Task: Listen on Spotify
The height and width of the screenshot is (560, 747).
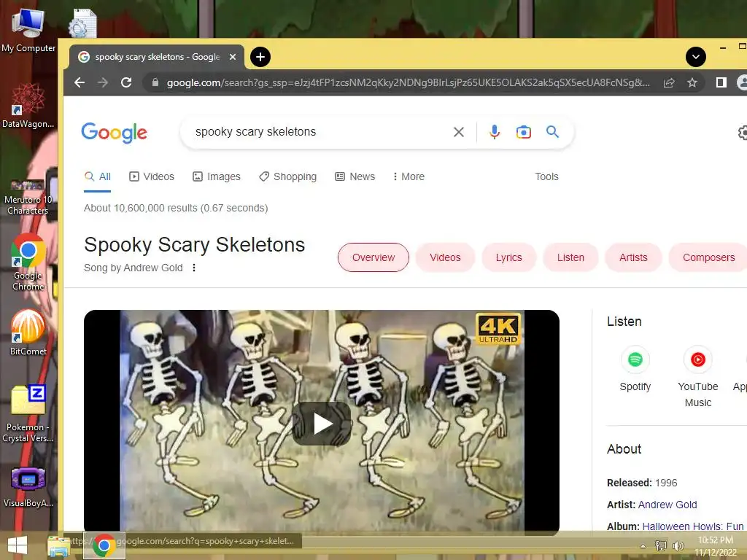Action: pyautogui.click(x=635, y=369)
